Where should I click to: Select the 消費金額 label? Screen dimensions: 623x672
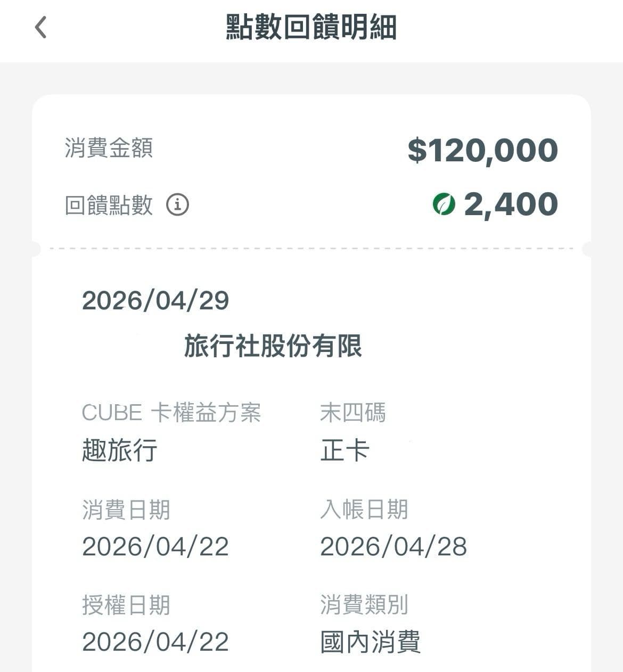(x=109, y=147)
